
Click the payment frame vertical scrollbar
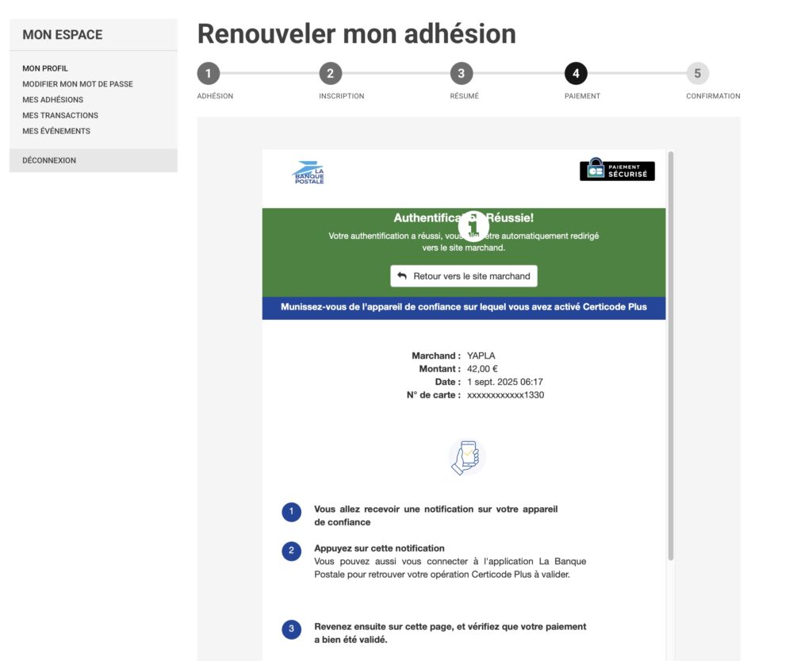pos(671,357)
